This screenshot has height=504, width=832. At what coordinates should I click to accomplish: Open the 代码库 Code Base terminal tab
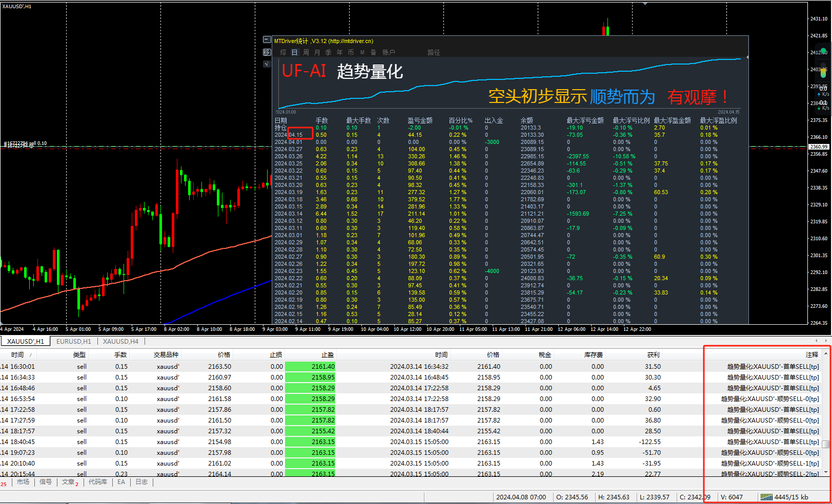pos(98,482)
